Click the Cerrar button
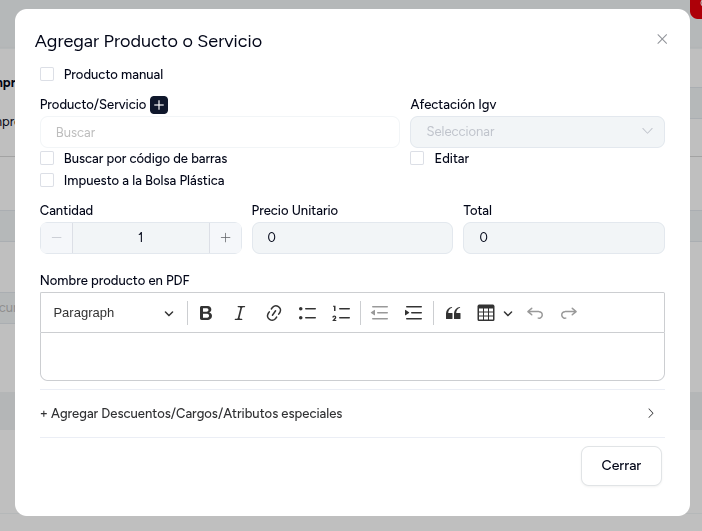The height and width of the screenshot is (531, 702). (x=621, y=466)
